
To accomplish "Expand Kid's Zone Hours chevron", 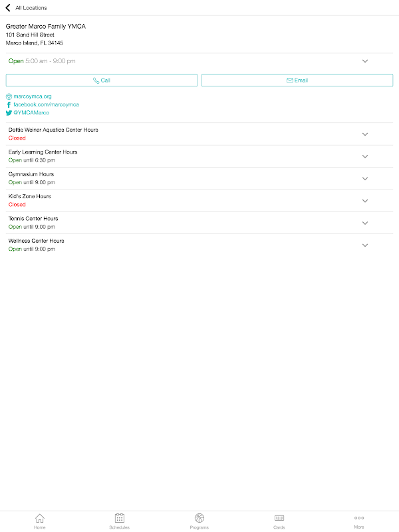I will click(365, 201).
